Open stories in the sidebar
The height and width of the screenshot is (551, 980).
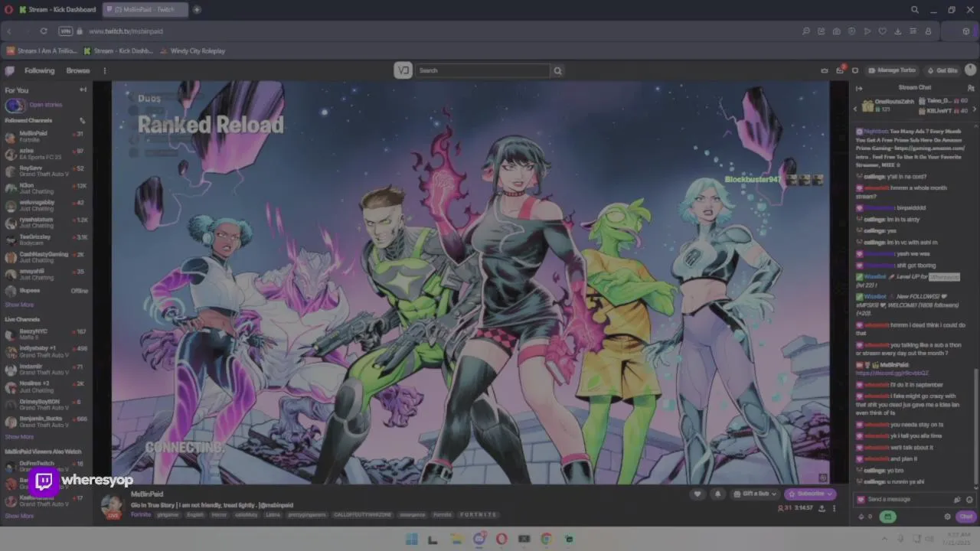35,105
